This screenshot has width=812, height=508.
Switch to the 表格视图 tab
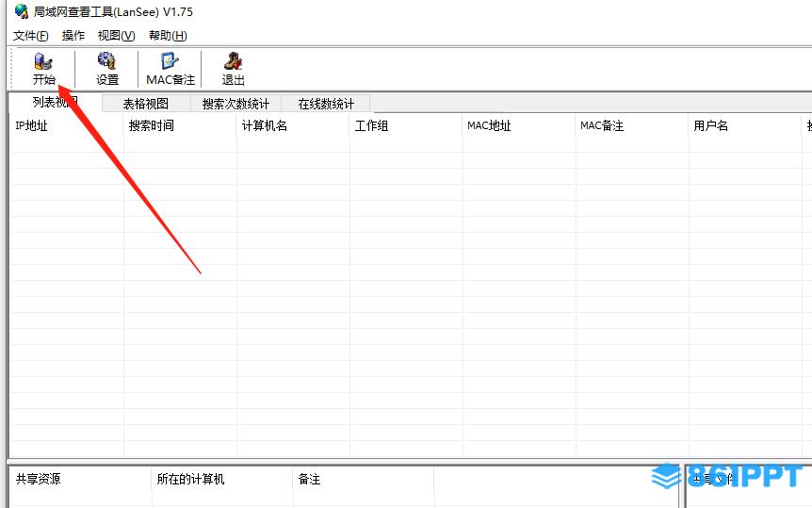click(146, 104)
